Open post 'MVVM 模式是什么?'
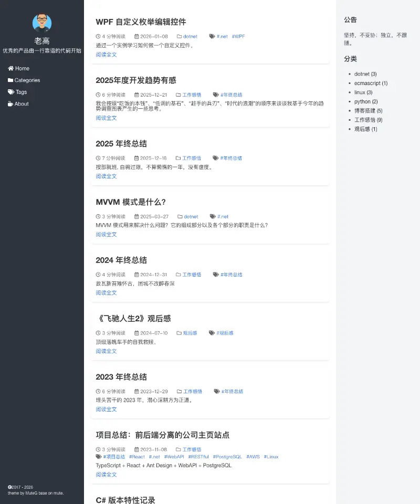Image resolution: width=420 pixels, height=504 pixels. [131, 202]
